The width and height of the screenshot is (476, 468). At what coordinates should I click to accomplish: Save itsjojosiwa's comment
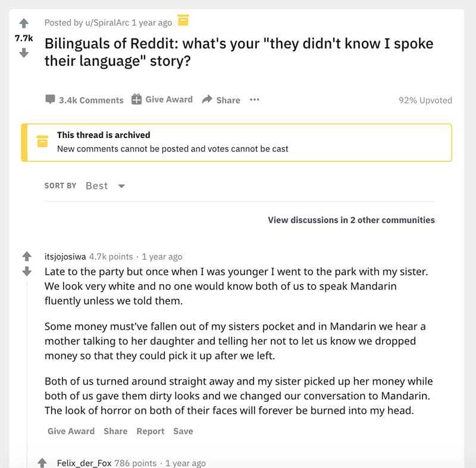[183, 430]
